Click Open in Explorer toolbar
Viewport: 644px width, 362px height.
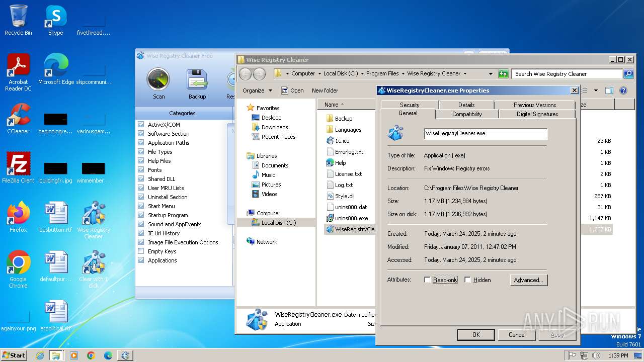(x=292, y=90)
